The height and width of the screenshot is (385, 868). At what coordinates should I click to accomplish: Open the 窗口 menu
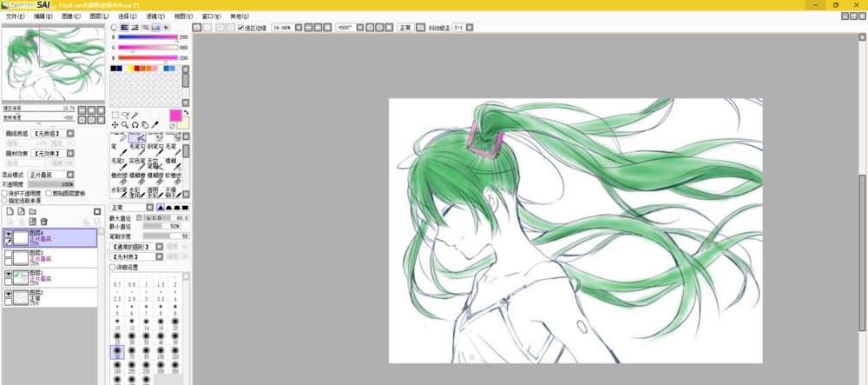click(211, 17)
